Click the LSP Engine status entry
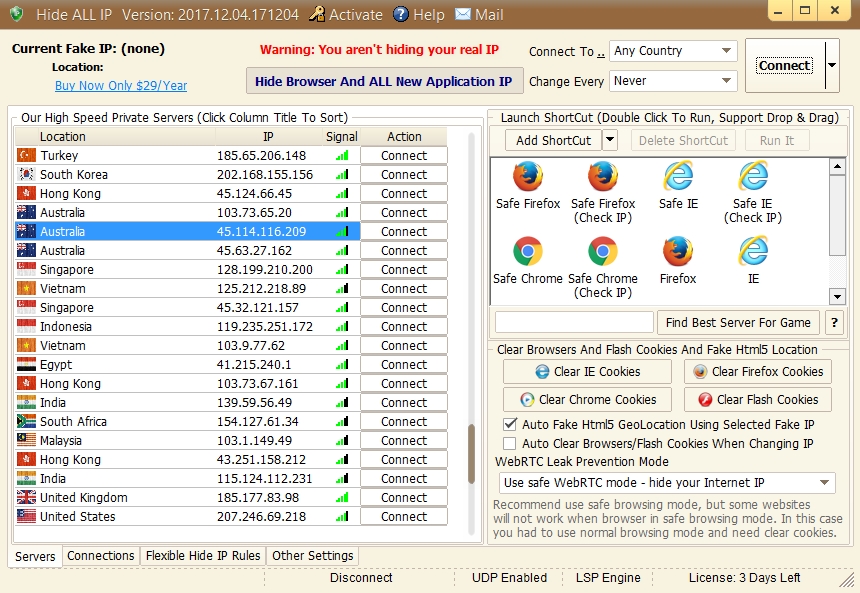860x593 pixels. (608, 578)
